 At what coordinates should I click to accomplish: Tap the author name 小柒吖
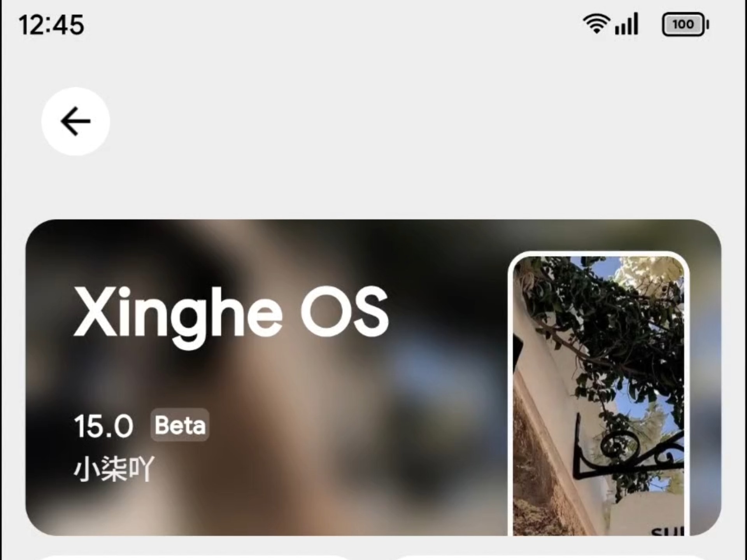(114, 469)
